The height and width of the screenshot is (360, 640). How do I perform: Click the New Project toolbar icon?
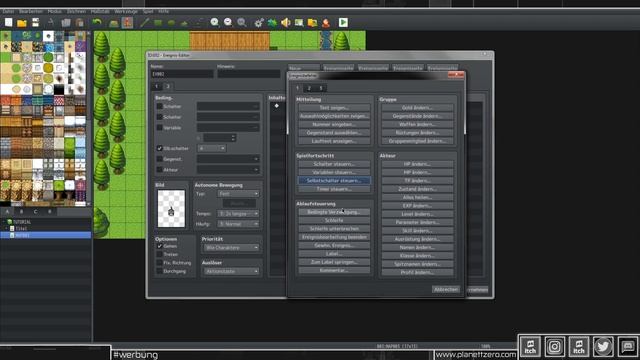[9, 22]
